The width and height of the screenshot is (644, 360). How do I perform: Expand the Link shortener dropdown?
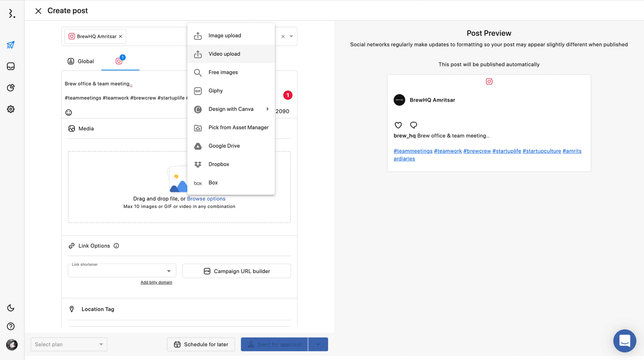pyautogui.click(x=169, y=271)
